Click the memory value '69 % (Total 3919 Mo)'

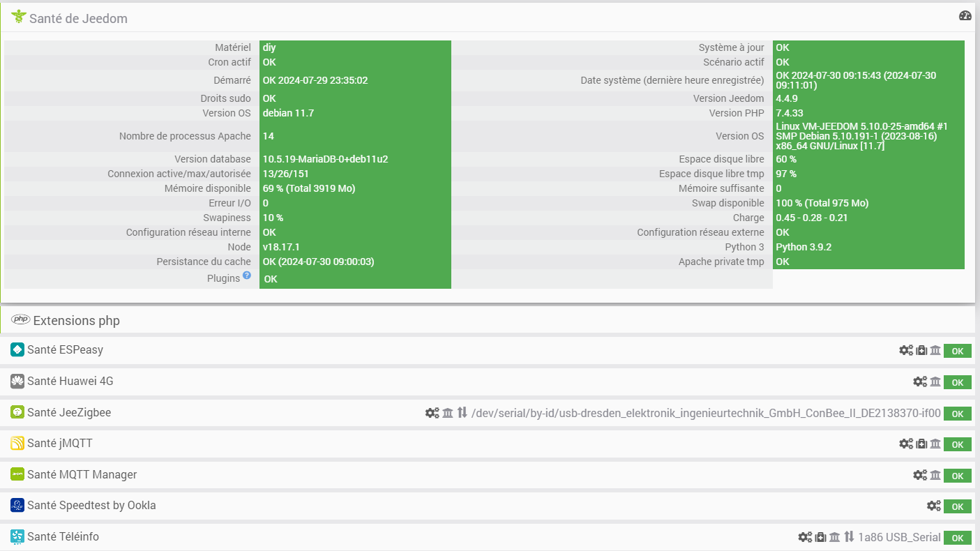click(x=310, y=188)
